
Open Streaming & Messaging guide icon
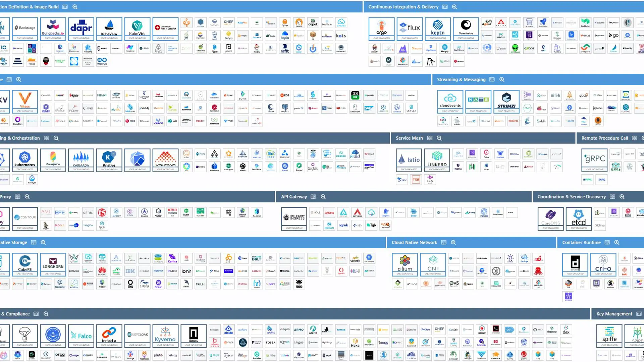click(x=492, y=79)
